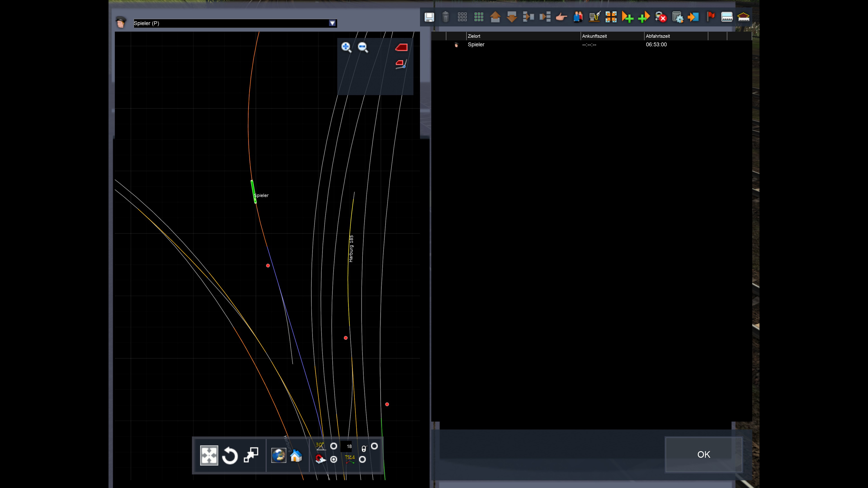Open the Spieler (P) dropdown arrow

332,23
